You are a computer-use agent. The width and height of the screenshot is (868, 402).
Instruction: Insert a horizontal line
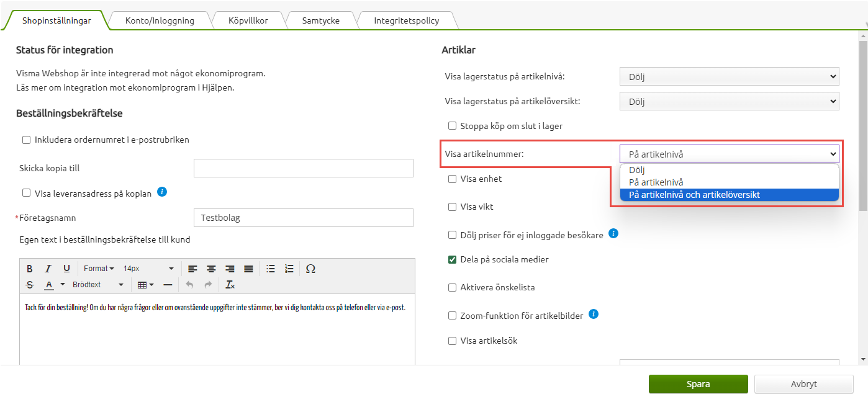pos(168,285)
